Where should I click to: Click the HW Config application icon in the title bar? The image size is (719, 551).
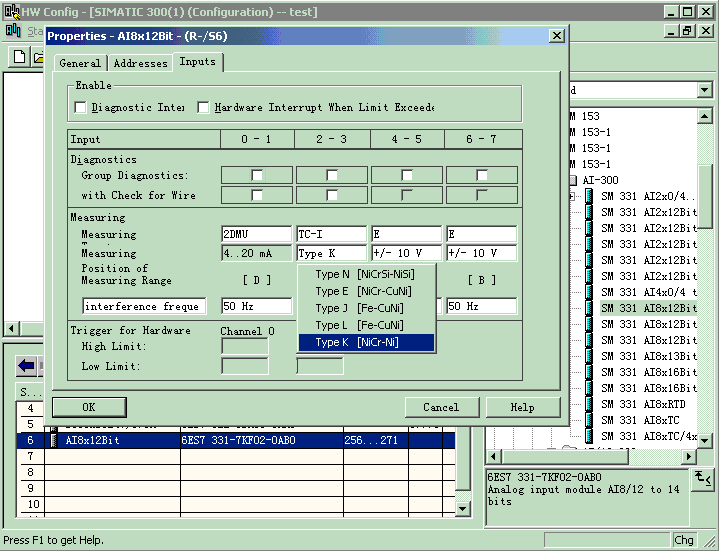tap(11, 11)
